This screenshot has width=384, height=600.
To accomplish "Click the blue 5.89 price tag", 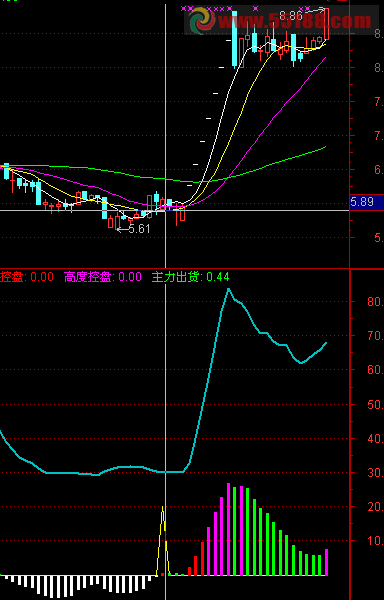I will click(x=367, y=202).
